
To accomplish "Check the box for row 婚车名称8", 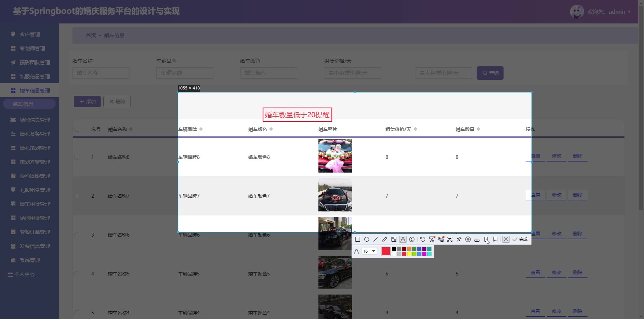I will tap(77, 157).
